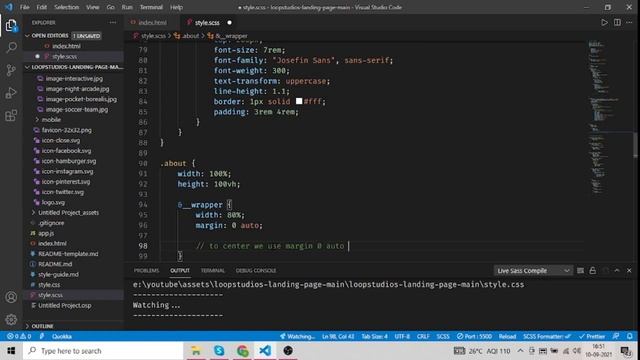Open favicon-32x32.png file
This screenshot has height=360, width=640.
[x=66, y=130]
